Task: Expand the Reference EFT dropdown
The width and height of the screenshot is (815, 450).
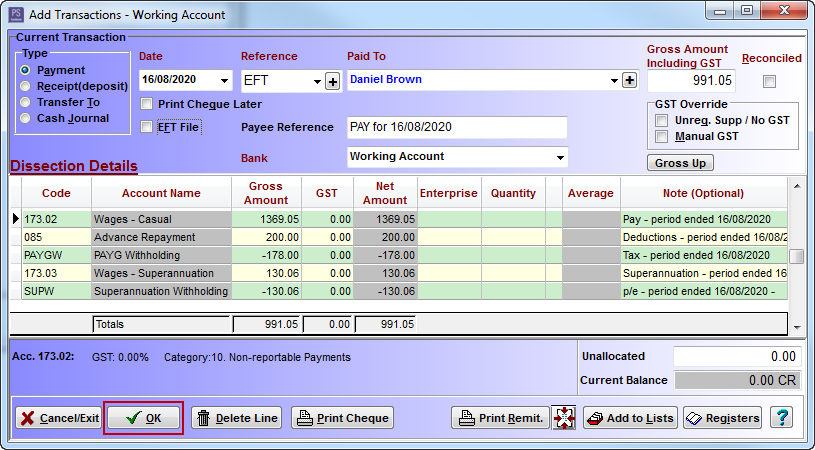Action: click(317, 82)
